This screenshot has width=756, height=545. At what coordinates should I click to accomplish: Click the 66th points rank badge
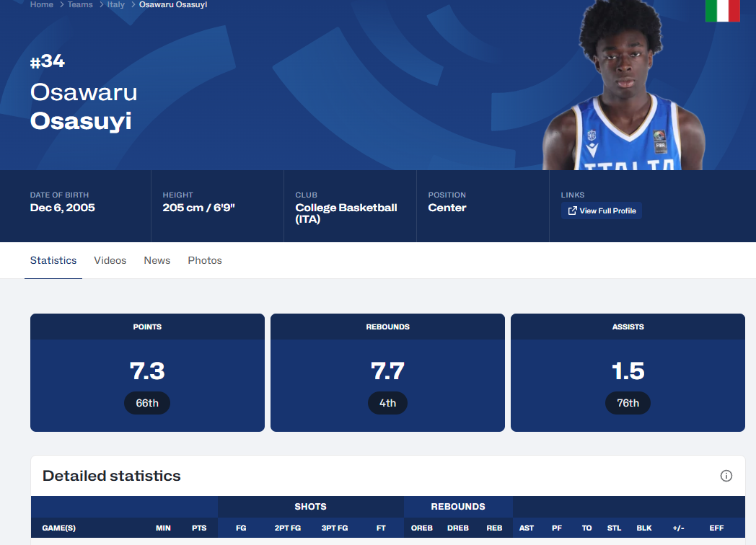(147, 403)
